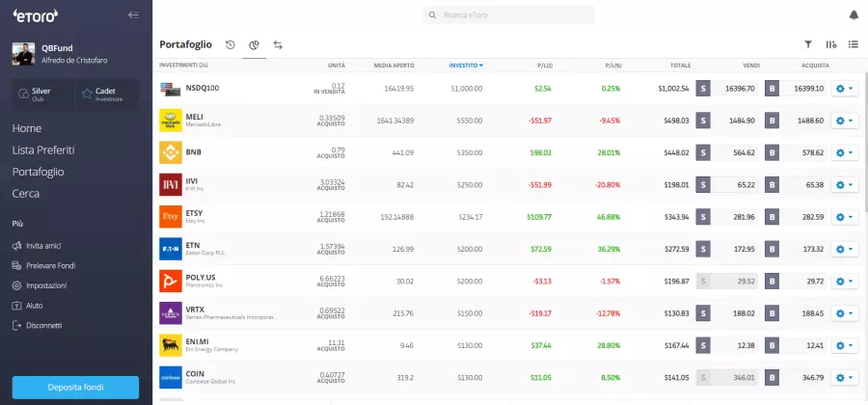The image size is (868, 405).
Task: Click the B buy button for POLY.US
Action: pos(772,281)
